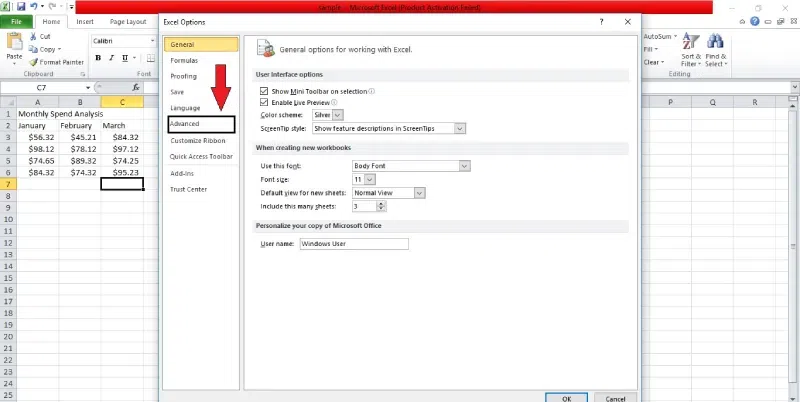Viewport: 800px width, 402px height.
Task: Open the Name Box dropdown arrow
Action: point(88,88)
